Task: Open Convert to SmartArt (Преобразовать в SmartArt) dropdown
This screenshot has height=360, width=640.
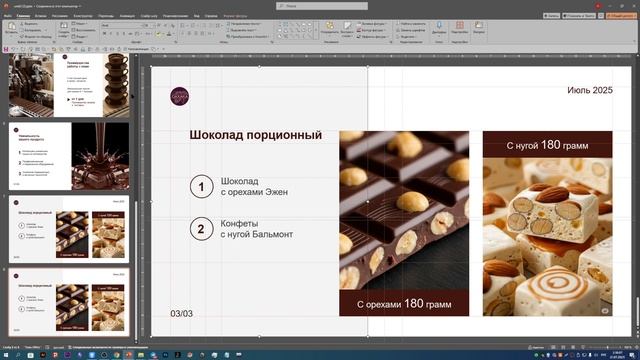Action: click(x=249, y=36)
